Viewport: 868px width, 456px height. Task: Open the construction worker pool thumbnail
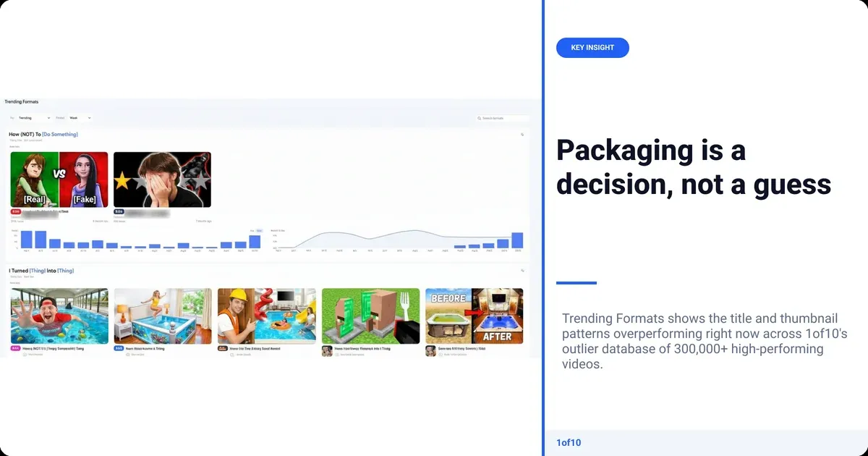tap(267, 316)
